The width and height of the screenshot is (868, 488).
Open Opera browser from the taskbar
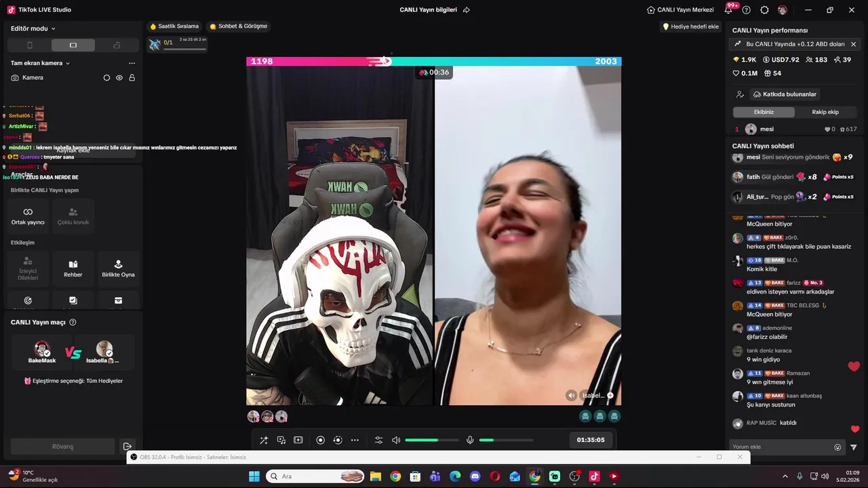tap(495, 476)
